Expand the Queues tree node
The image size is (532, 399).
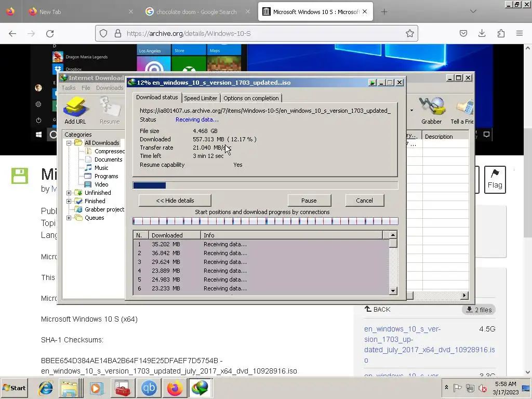pos(69,218)
